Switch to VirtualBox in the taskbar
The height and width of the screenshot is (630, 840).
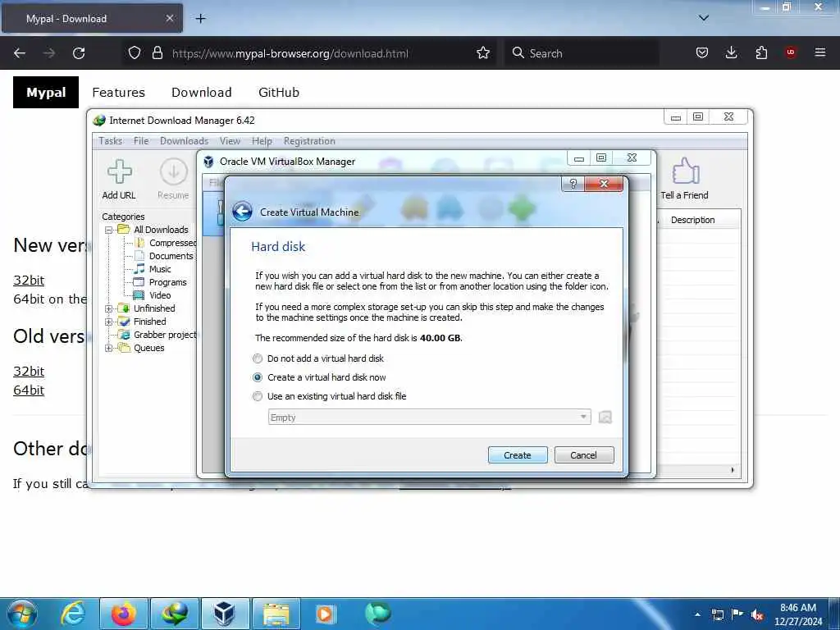(x=224, y=614)
